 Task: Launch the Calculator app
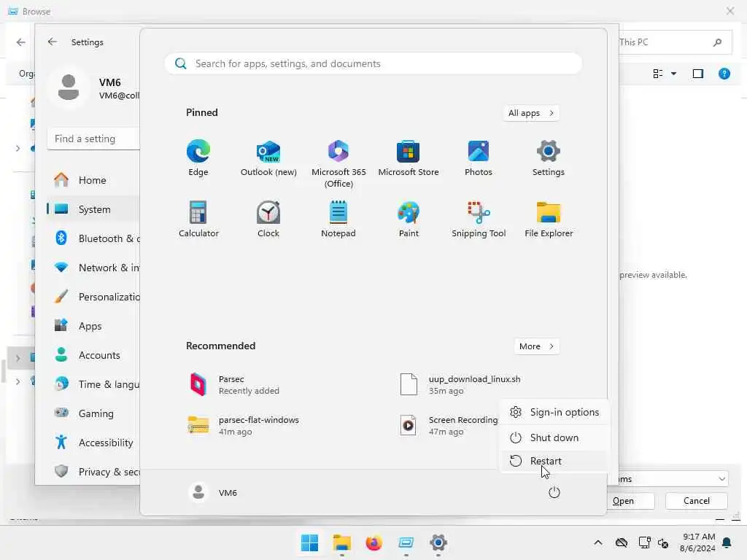click(198, 219)
